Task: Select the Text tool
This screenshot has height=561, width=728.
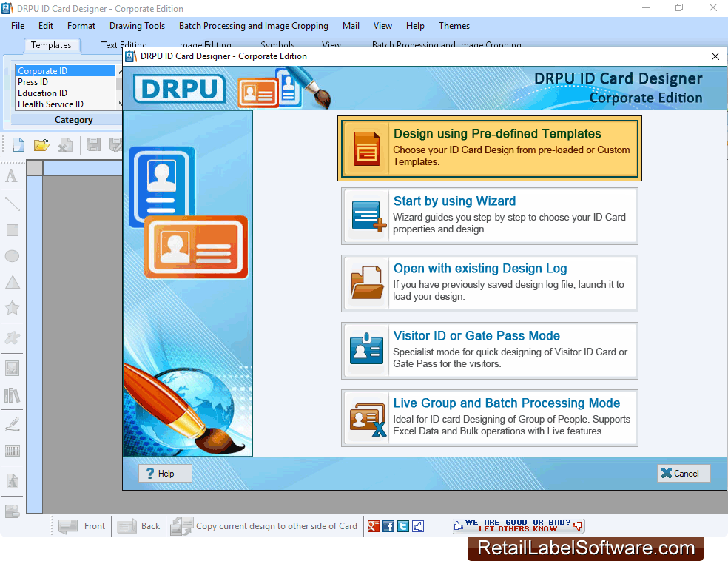Action: [11, 176]
